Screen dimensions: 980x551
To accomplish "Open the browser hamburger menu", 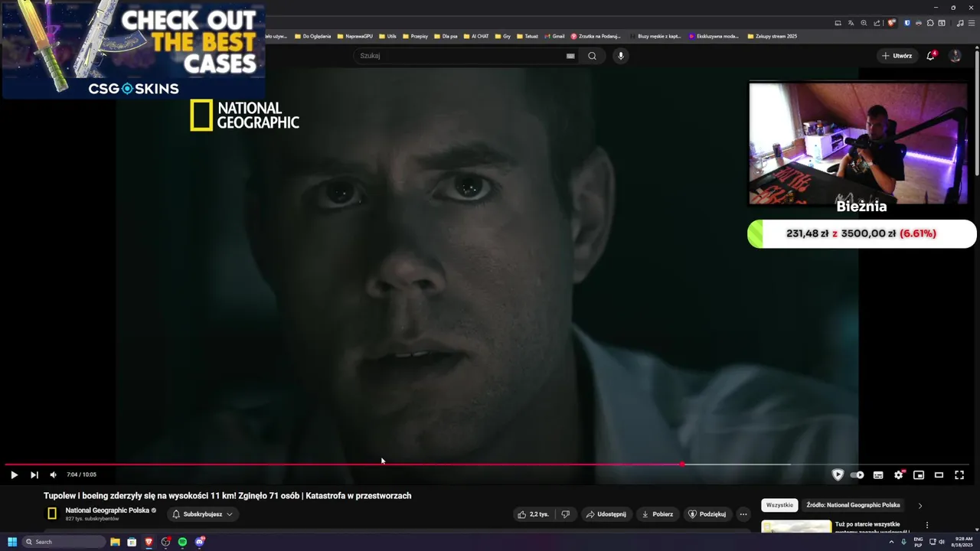I will pyautogui.click(x=972, y=23).
